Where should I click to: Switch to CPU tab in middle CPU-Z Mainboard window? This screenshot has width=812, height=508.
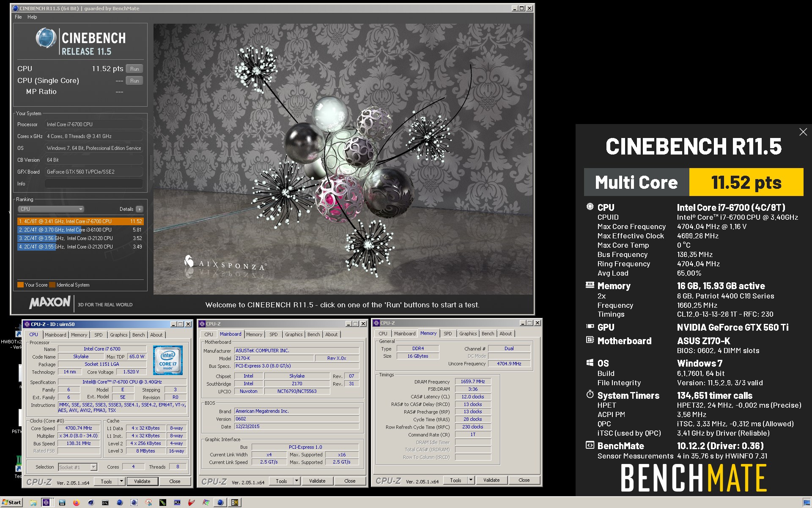tap(208, 334)
